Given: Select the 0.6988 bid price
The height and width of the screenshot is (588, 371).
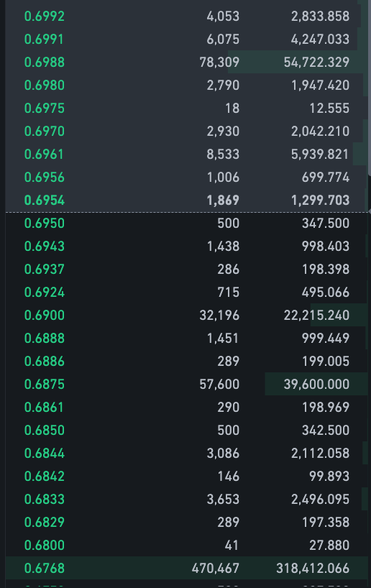Looking at the screenshot, I should (45, 63).
